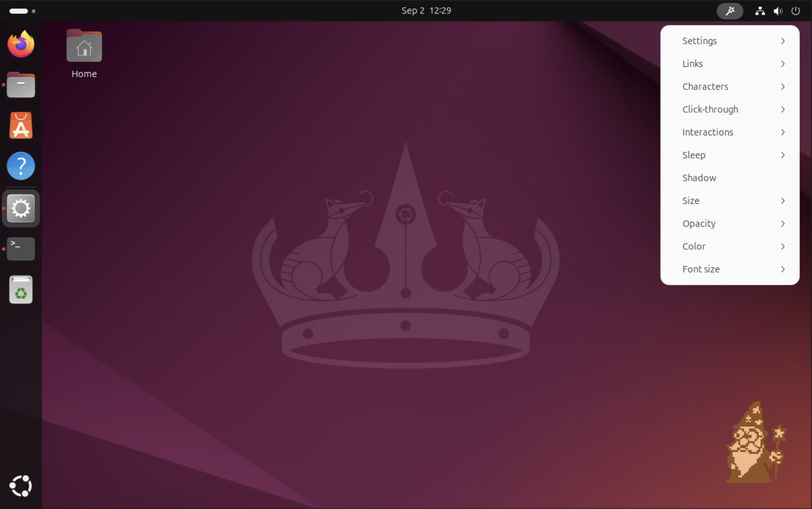Select the Interactions menu item
812x509 pixels.
click(707, 132)
